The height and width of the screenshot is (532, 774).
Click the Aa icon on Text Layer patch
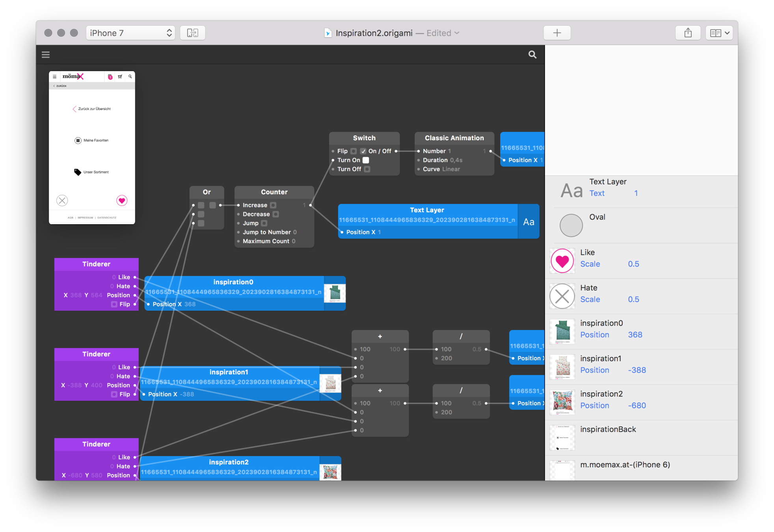click(x=528, y=222)
